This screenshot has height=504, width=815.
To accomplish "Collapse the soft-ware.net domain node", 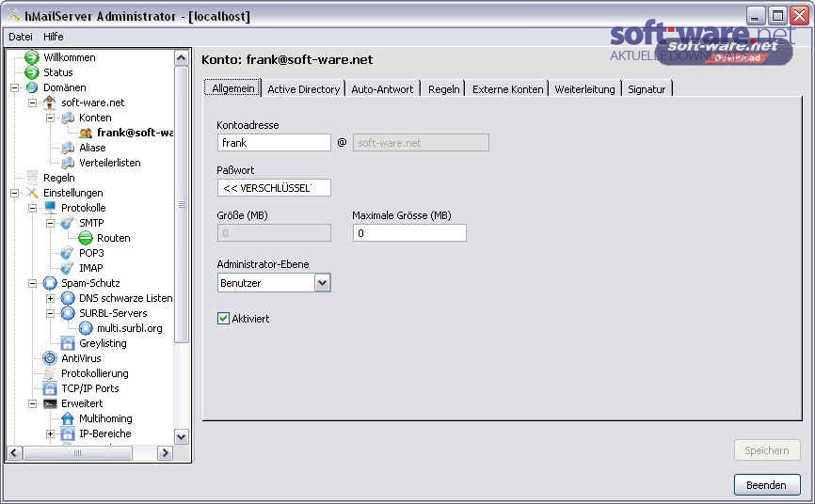I will (x=32, y=102).
